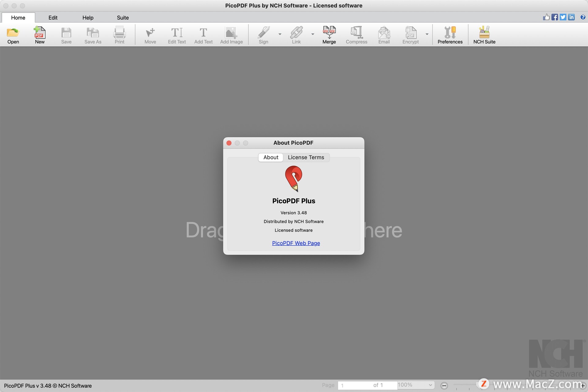Select the About tab in dialog

(270, 156)
